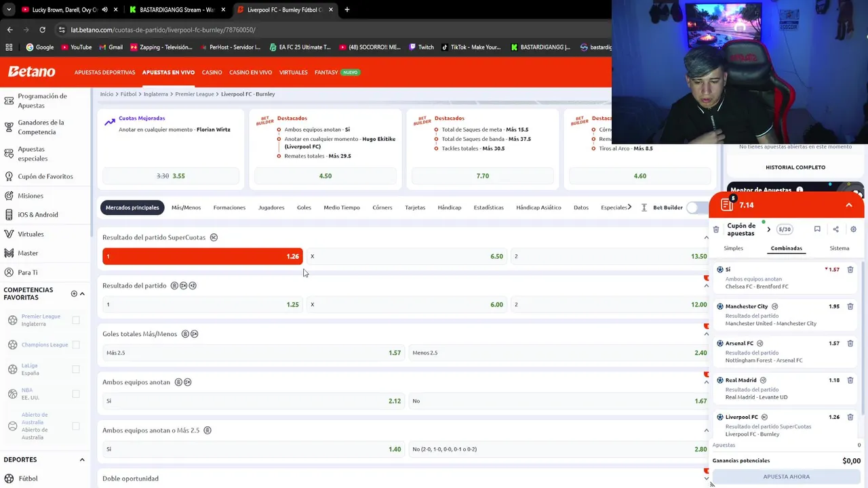The image size is (868, 488).
Task: Collapse the Deportes section
Action: coord(82,460)
